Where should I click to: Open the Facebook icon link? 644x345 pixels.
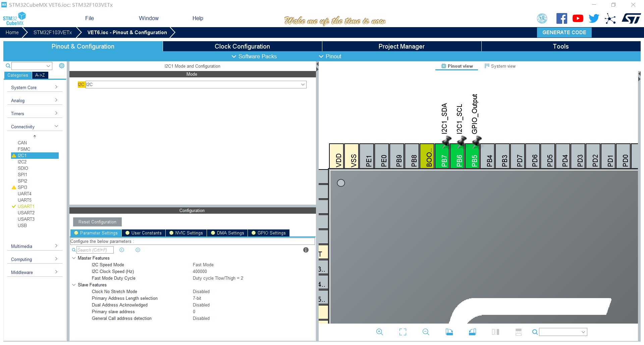(562, 18)
